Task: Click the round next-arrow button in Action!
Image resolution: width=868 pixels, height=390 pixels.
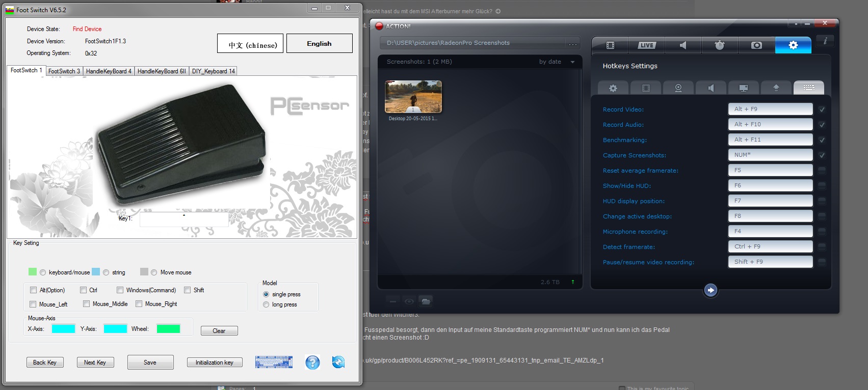Action: (711, 290)
